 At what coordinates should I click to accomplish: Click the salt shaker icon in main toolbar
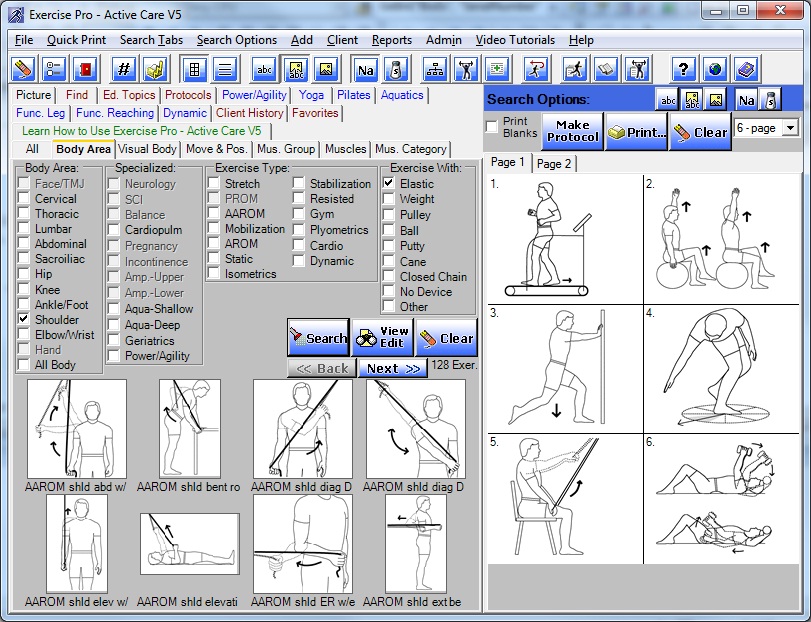coord(396,69)
